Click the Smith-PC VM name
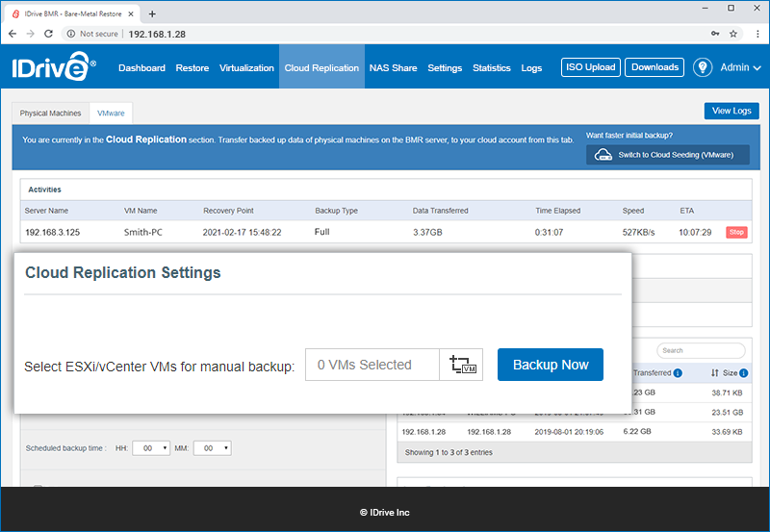The image size is (770, 532). tap(142, 232)
